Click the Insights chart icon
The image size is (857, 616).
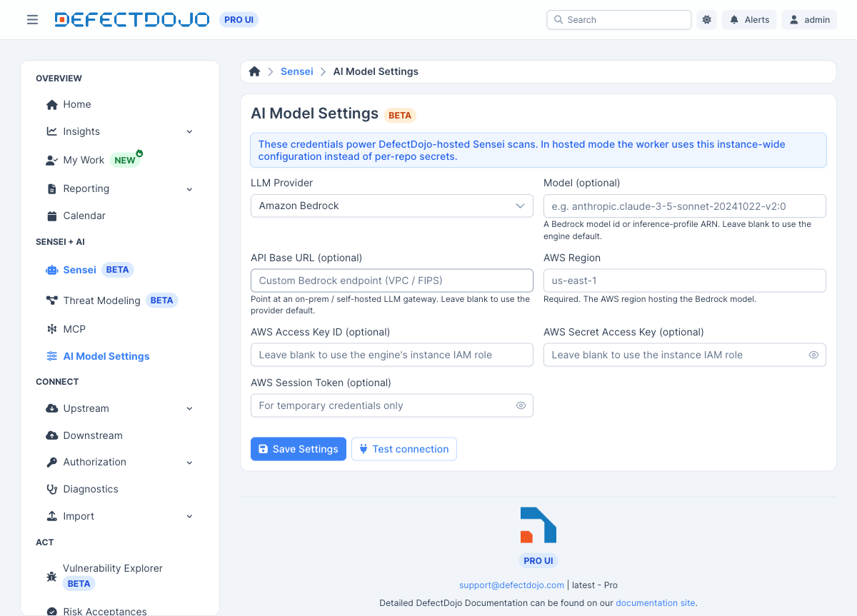[51, 131]
